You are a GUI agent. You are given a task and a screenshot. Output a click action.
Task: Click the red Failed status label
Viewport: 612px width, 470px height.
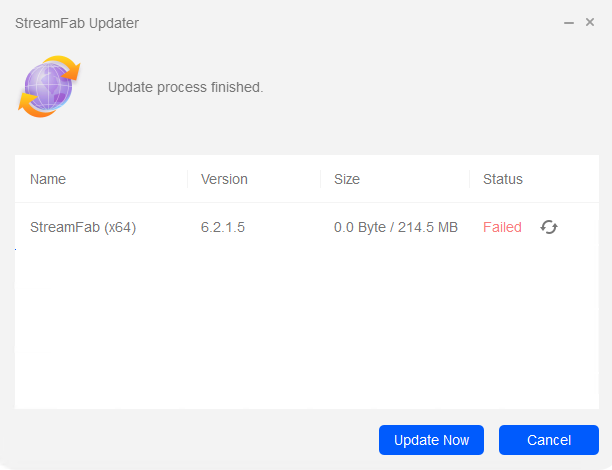(502, 227)
